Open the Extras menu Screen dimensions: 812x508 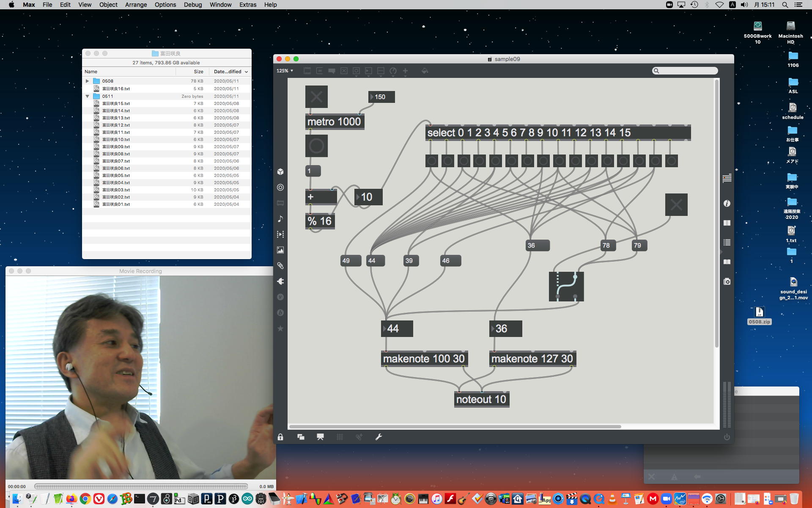pos(247,5)
